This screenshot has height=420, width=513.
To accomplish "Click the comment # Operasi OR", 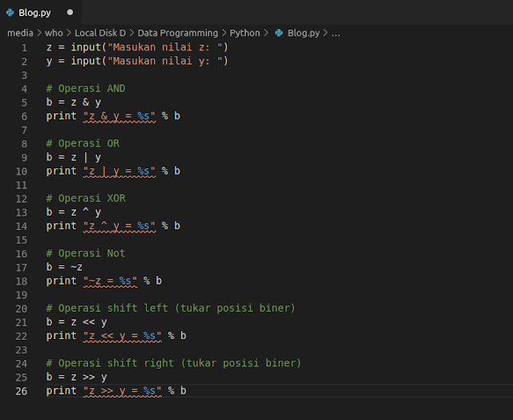I will (83, 143).
